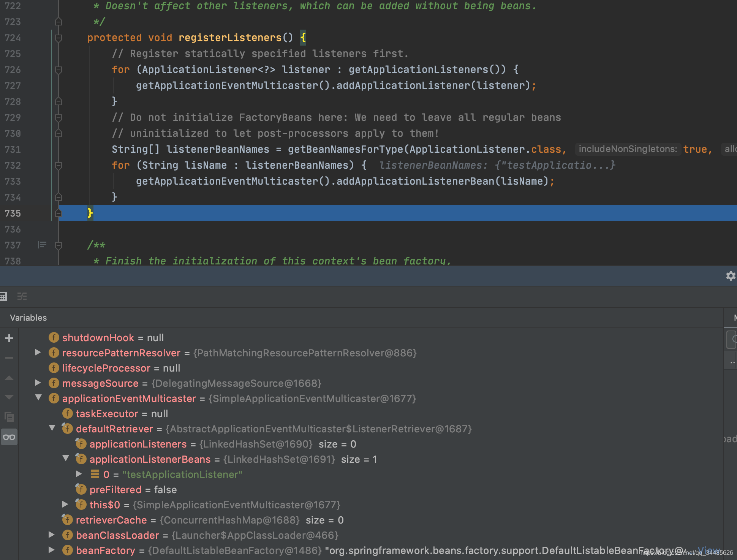This screenshot has width=737, height=560.
Task: Expand the resourcePatternResolver variable node
Action: 38,353
